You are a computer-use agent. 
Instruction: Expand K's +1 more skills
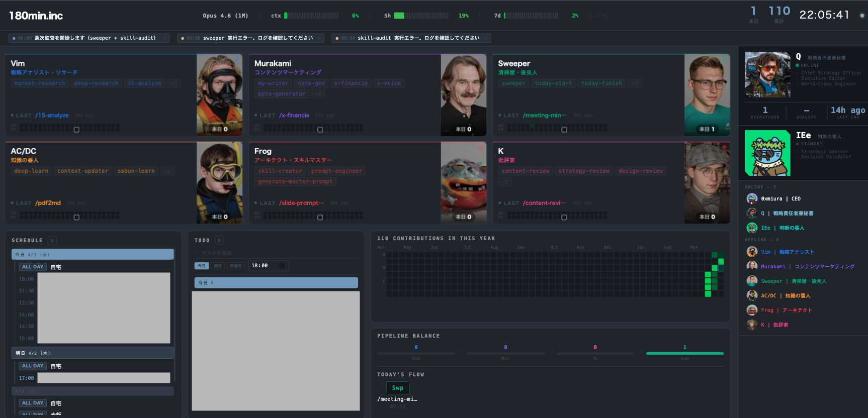pos(505,182)
